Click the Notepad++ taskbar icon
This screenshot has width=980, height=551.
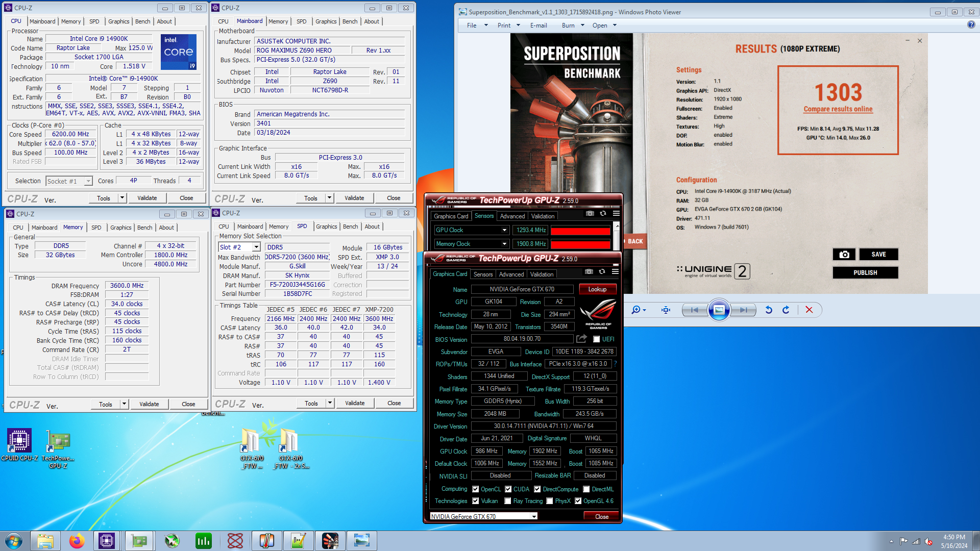point(299,541)
